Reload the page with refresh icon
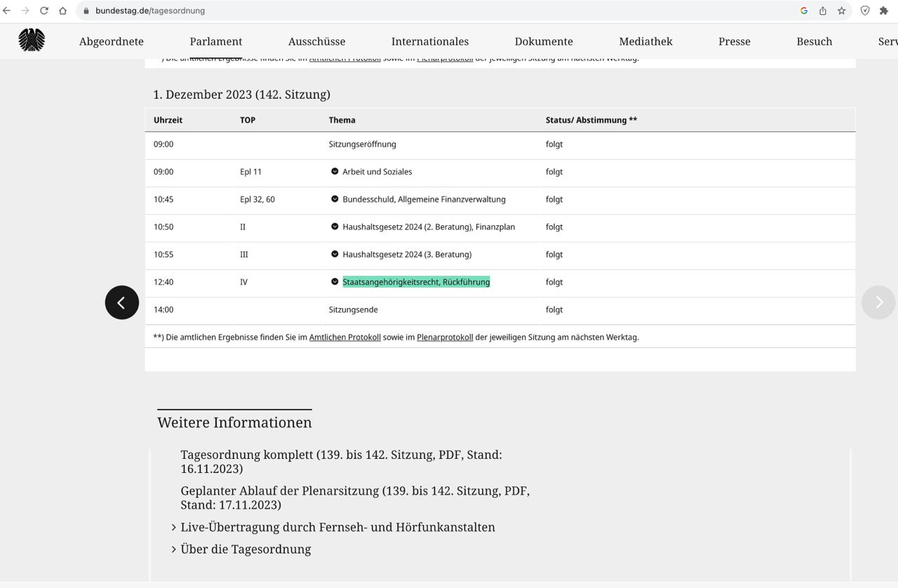The width and height of the screenshot is (898, 588). (x=44, y=11)
